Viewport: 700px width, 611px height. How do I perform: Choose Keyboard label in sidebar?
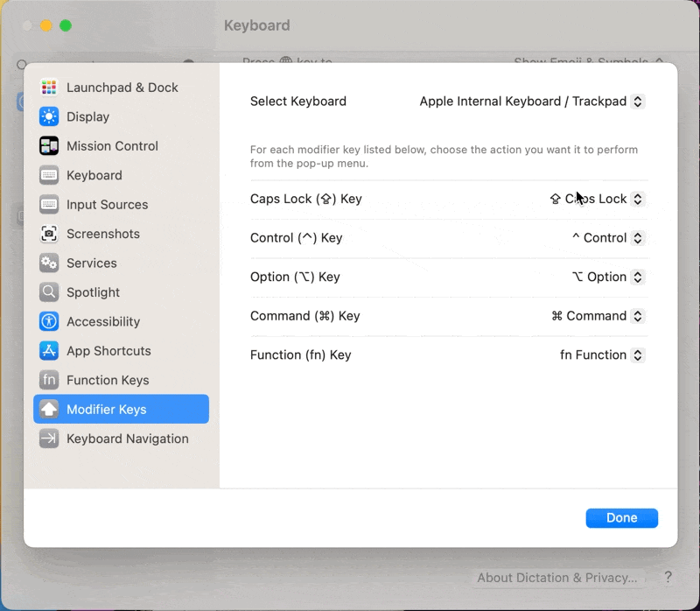pyautogui.click(x=94, y=175)
